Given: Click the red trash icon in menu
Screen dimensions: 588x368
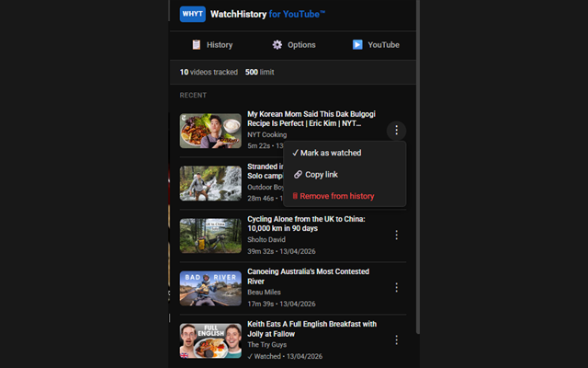Looking at the screenshot, I should point(295,196).
